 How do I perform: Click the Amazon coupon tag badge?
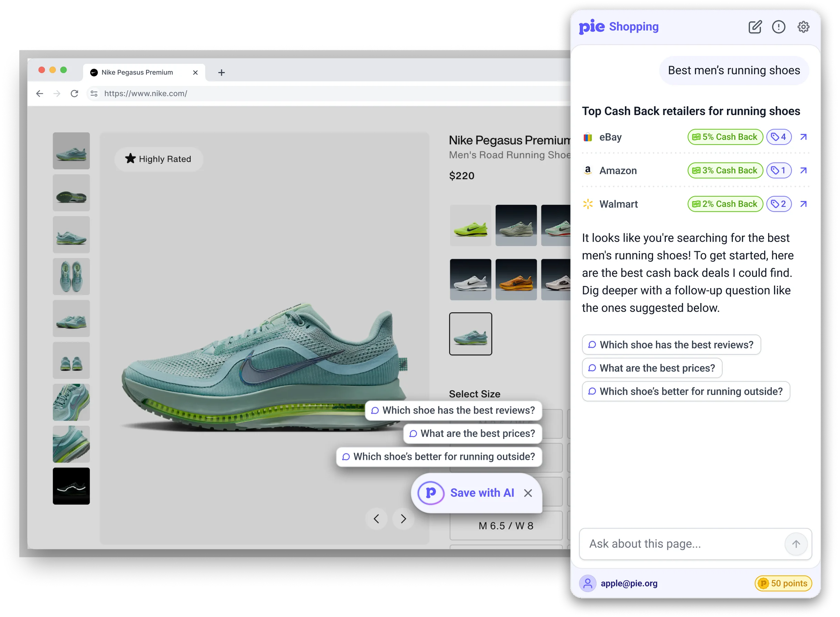[x=778, y=171]
